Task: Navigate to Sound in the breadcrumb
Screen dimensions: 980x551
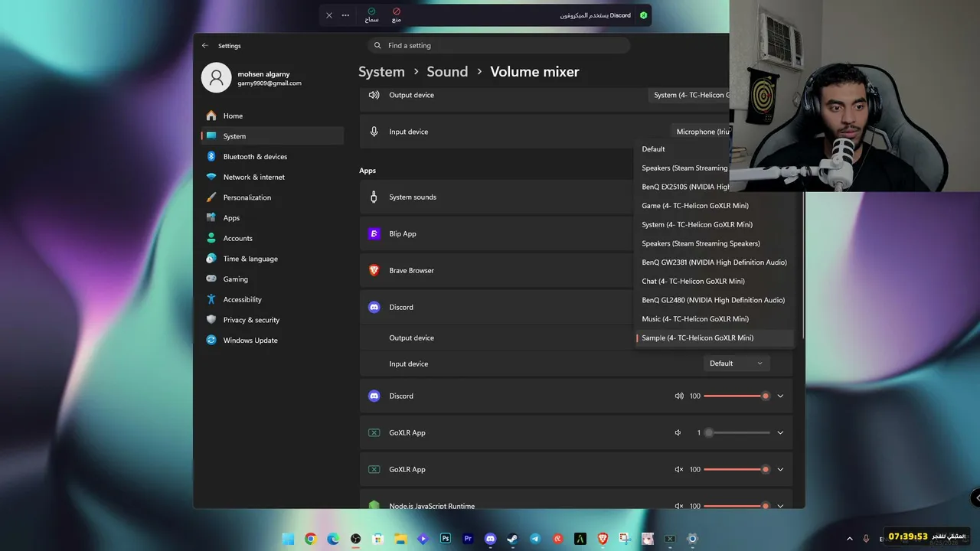Action: click(x=447, y=72)
